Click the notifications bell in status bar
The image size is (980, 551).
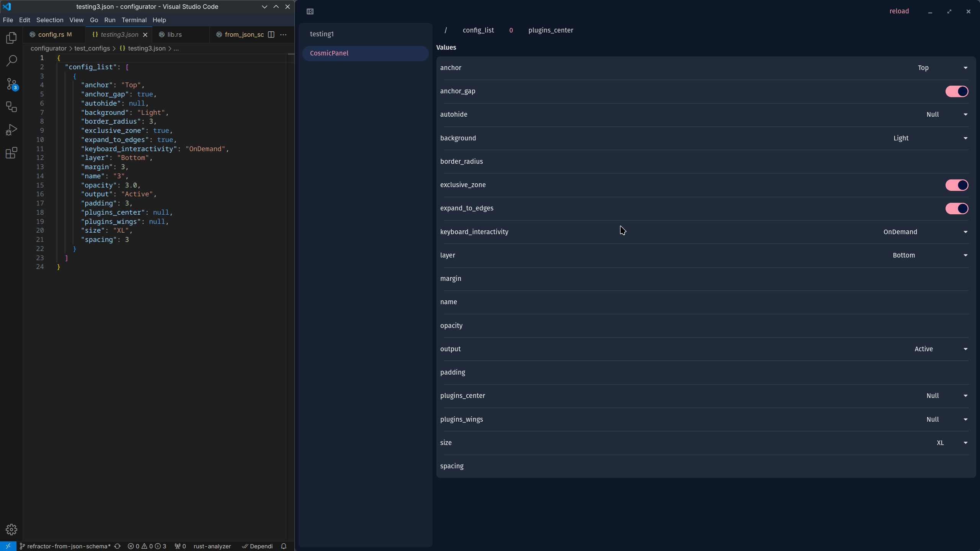(284, 546)
